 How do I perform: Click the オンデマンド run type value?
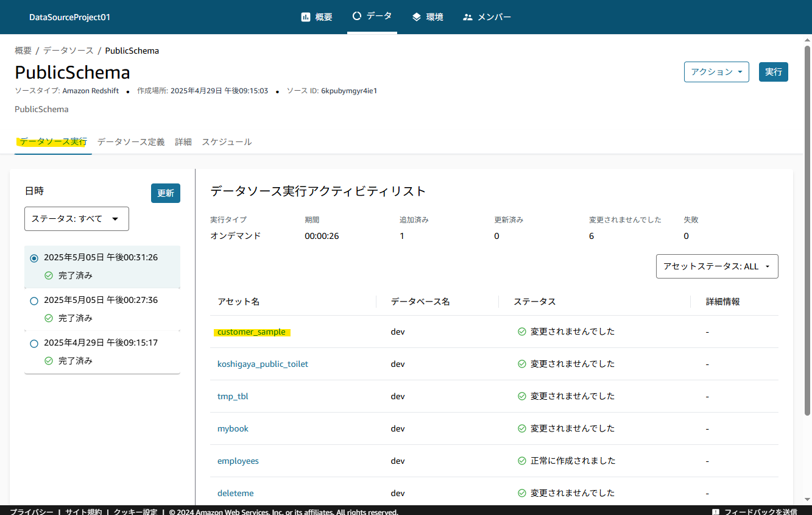236,236
